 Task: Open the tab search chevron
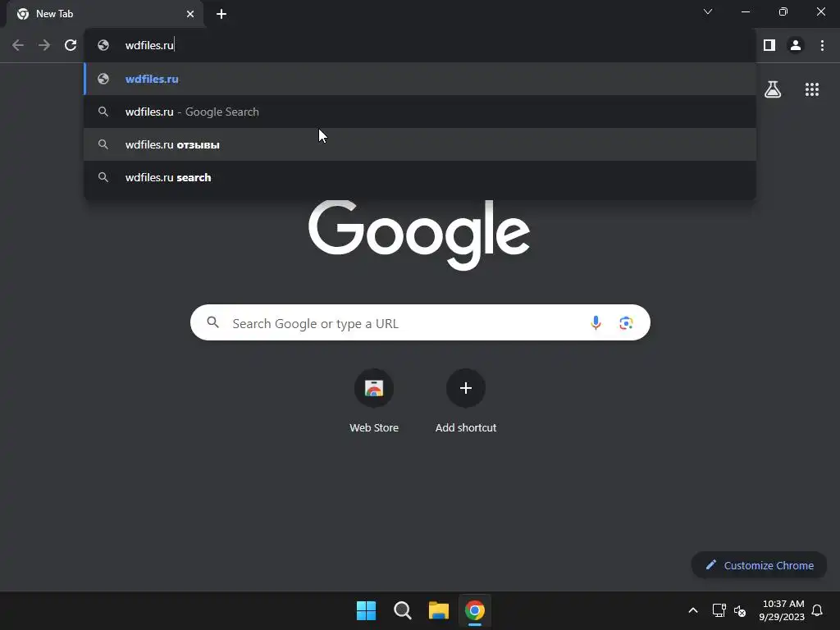(x=708, y=11)
